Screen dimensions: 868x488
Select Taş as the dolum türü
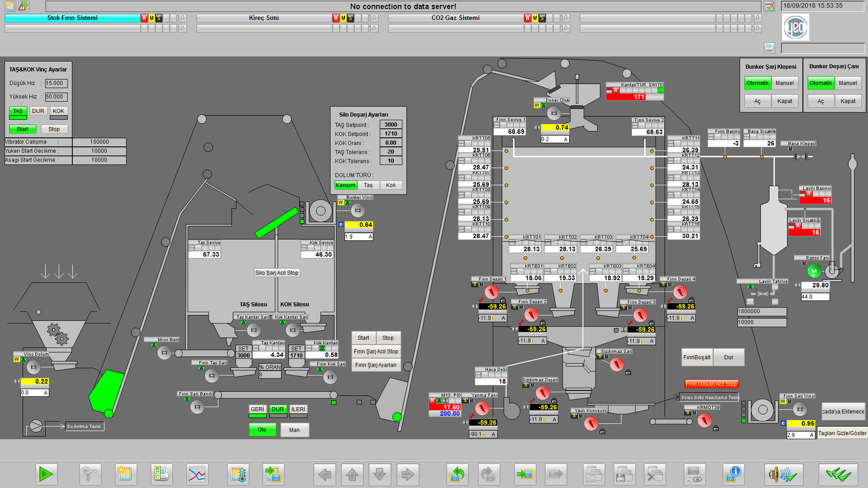[368, 185]
